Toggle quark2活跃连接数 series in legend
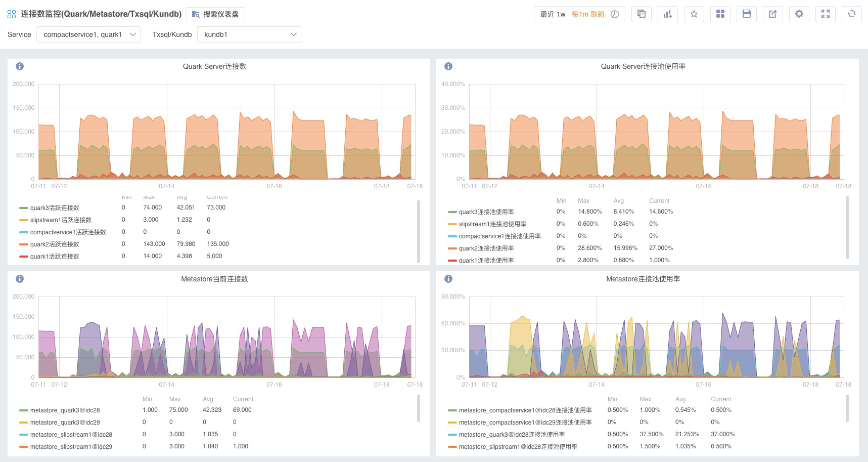The width and height of the screenshot is (868, 462). (55, 244)
